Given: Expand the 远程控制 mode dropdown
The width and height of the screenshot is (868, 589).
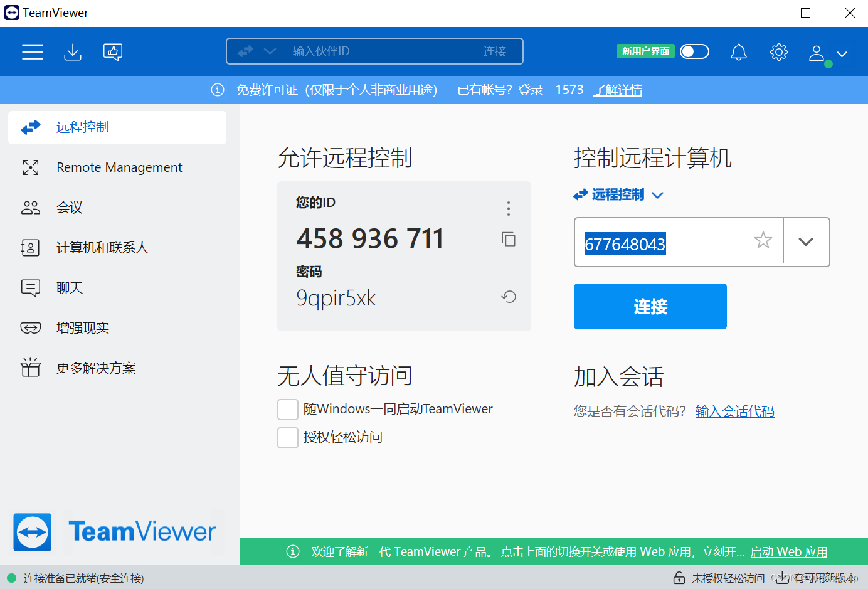Looking at the screenshot, I should click(618, 195).
